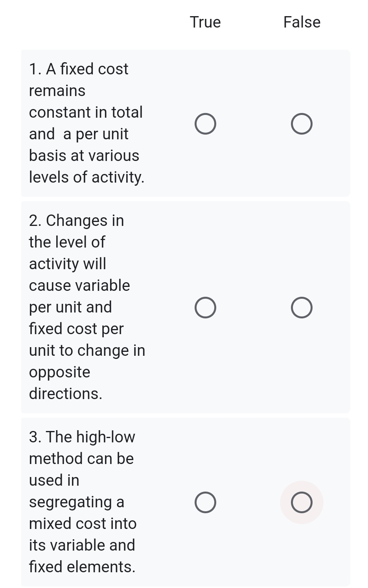Mark the fixed cost statement as True
The height and width of the screenshot is (588, 368).
coord(205,124)
